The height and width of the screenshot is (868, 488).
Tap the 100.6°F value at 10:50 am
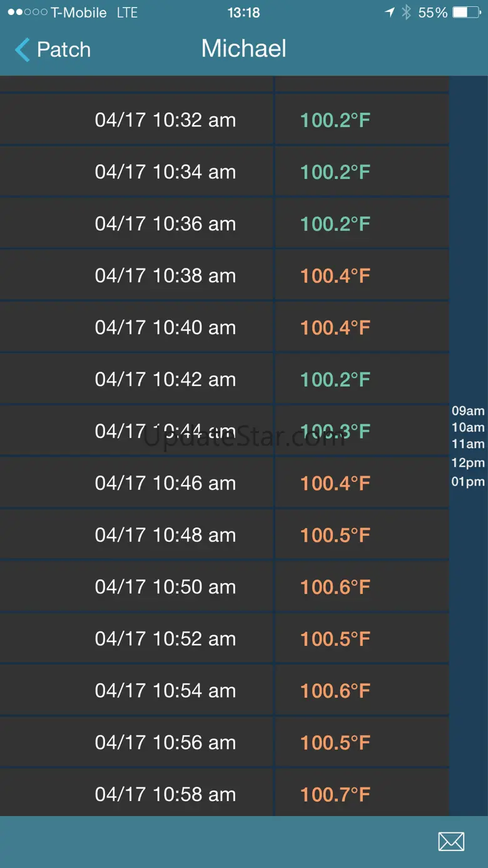click(335, 587)
